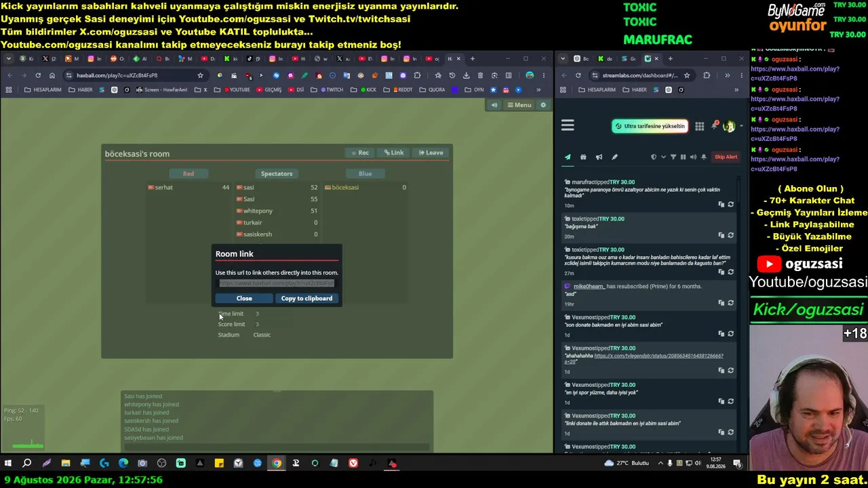Open new tab in Streamlabs browser window

pyautogui.click(x=670, y=58)
